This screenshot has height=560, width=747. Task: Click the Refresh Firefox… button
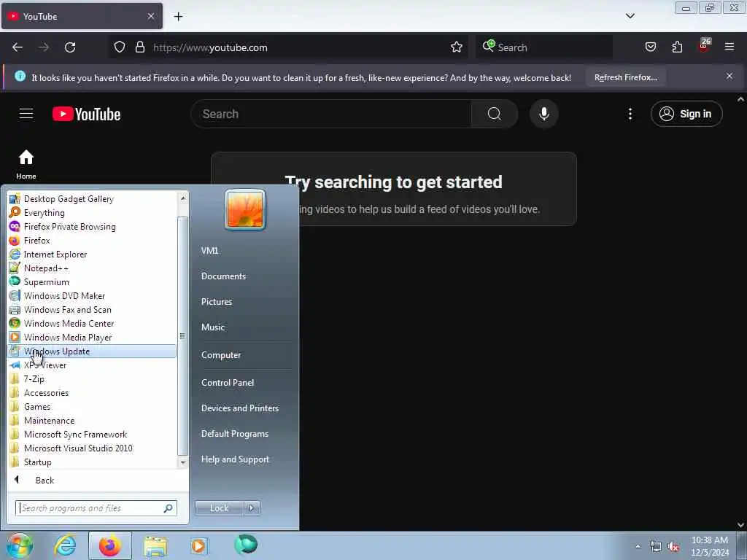[625, 77]
